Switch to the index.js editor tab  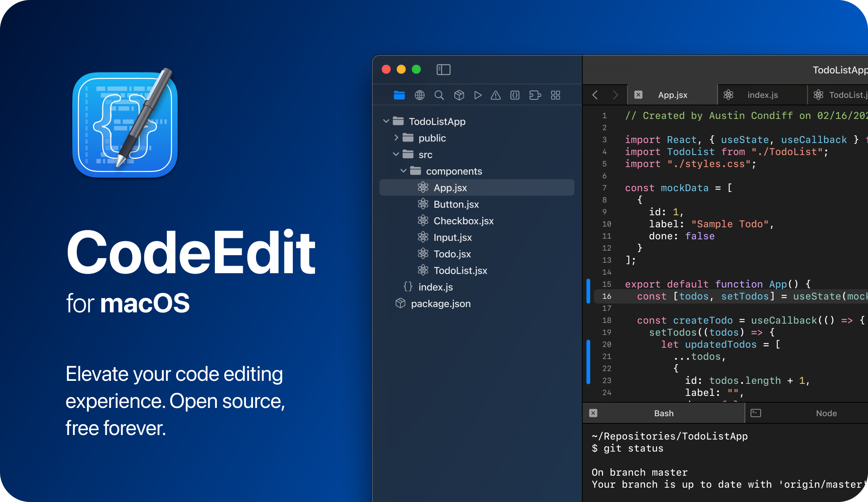pyautogui.click(x=763, y=95)
